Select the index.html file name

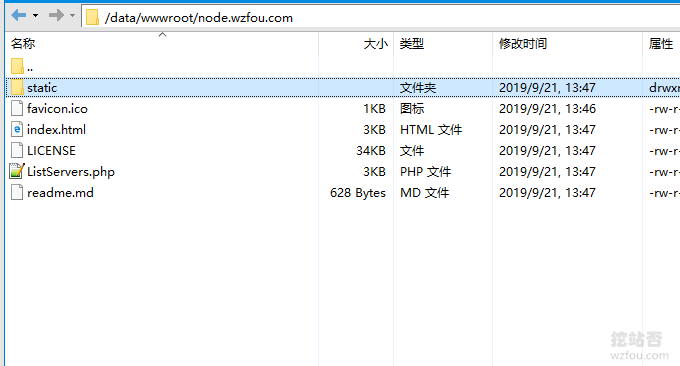(56, 130)
